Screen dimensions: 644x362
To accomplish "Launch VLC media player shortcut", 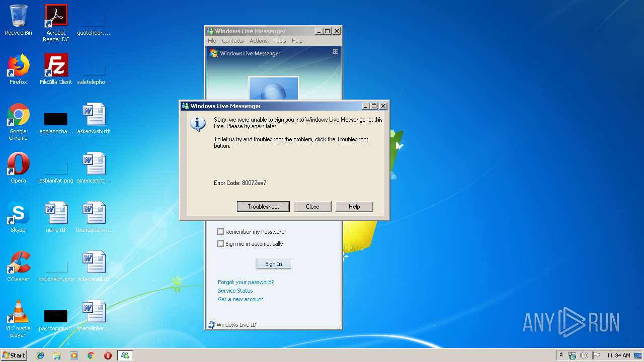I will pos(18,319).
